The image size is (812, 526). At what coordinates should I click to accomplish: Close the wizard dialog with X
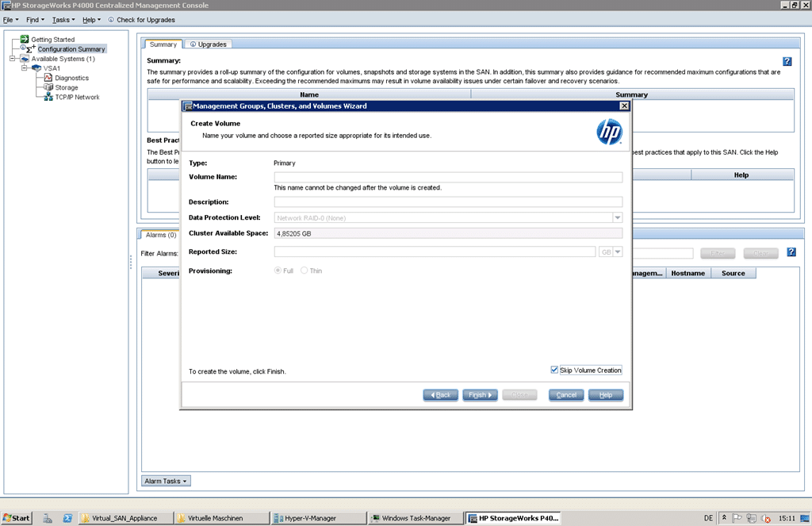(625, 106)
